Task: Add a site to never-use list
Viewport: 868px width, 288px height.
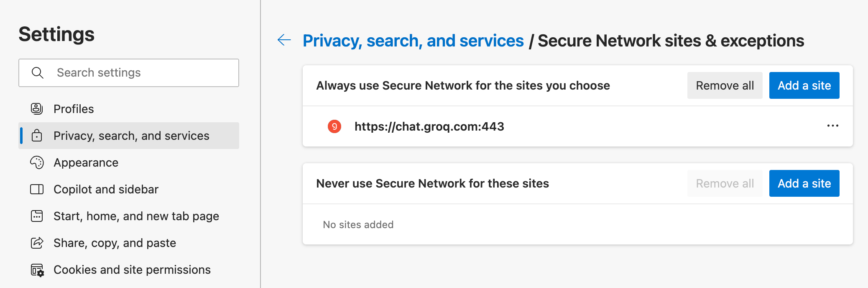Action: [804, 183]
